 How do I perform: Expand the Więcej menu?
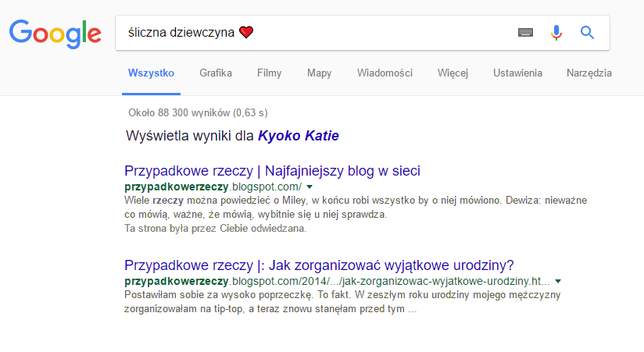pyautogui.click(x=453, y=73)
